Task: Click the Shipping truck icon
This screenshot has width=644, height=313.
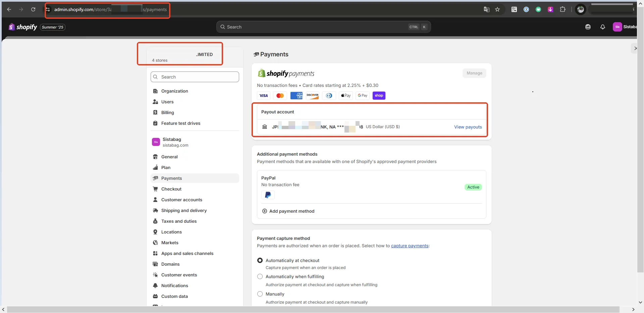Action: click(x=155, y=210)
